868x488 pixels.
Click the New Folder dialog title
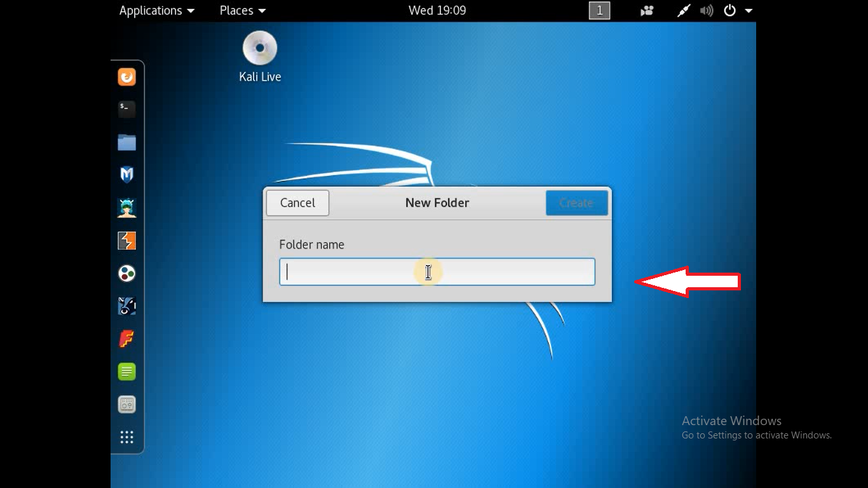(437, 203)
